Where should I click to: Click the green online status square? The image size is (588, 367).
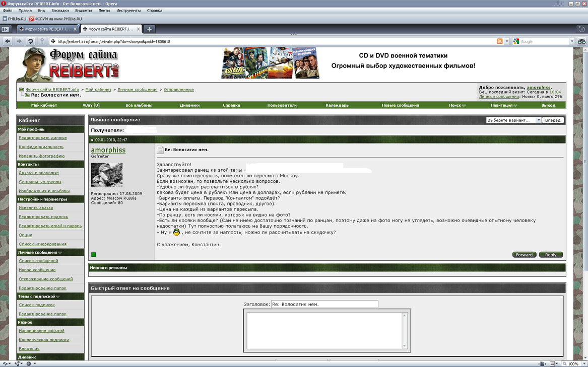(x=93, y=255)
